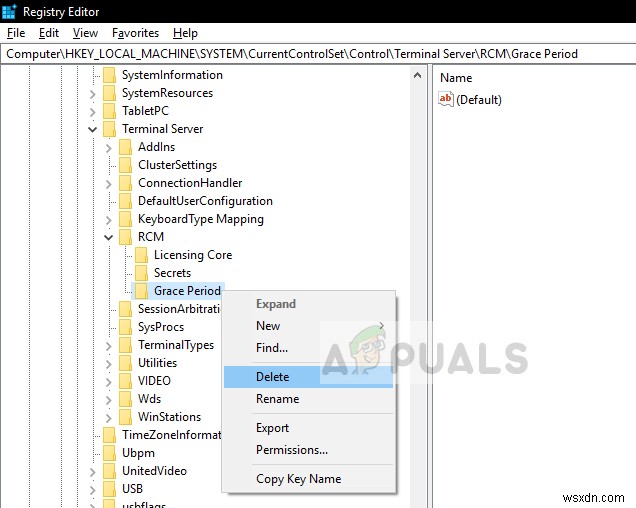This screenshot has width=636, height=508.
Task: Select the SysProcs folder icon
Action: (x=126, y=327)
